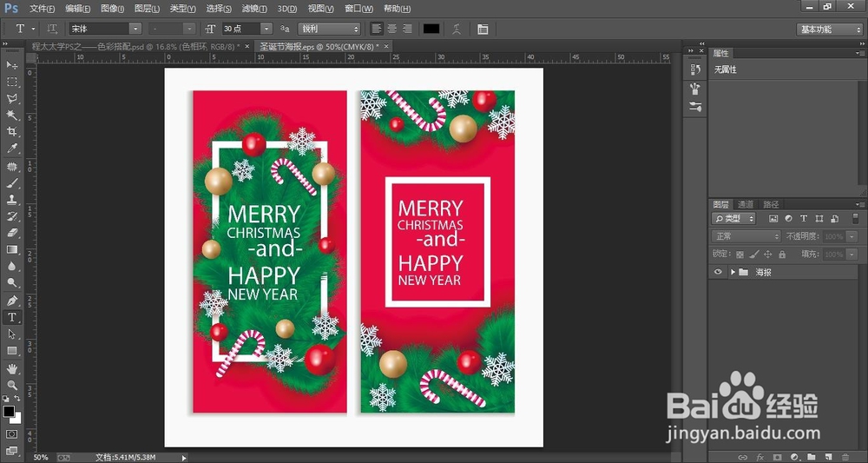Toggle text orientation in options bar
This screenshot has height=463, width=868.
tap(52, 29)
